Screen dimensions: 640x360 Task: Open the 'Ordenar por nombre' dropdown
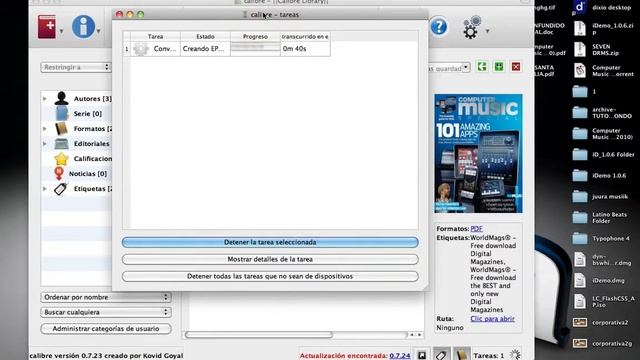tap(106, 297)
